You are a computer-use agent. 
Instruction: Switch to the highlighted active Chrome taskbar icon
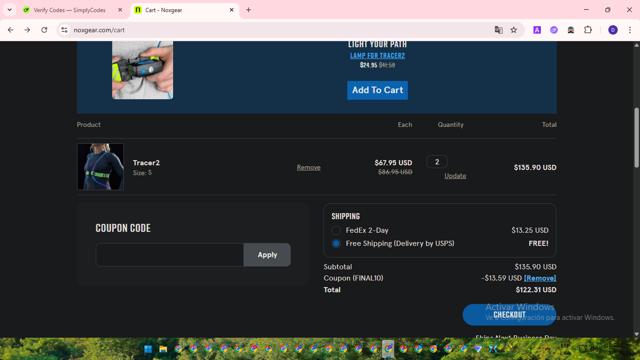pos(388,349)
